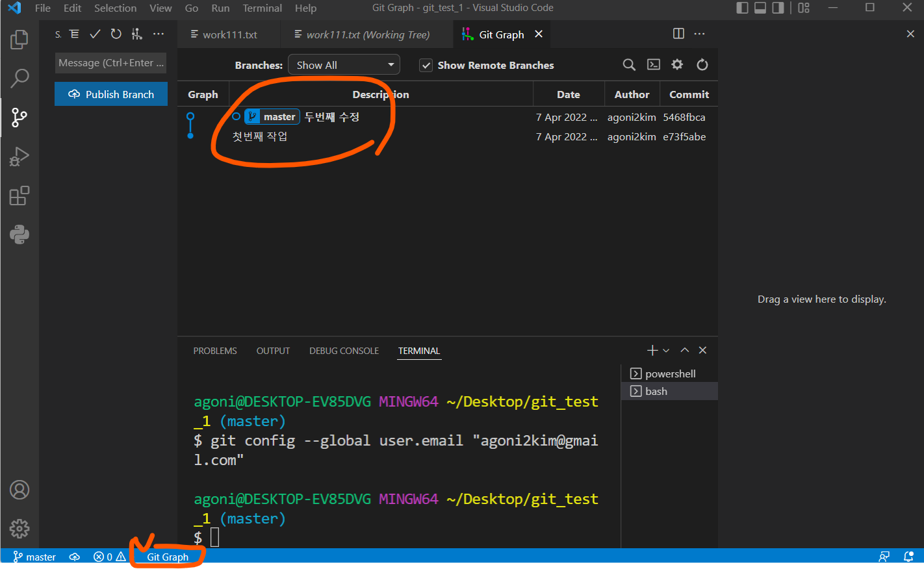Toggle secondary side bar layout icon

tap(778, 8)
